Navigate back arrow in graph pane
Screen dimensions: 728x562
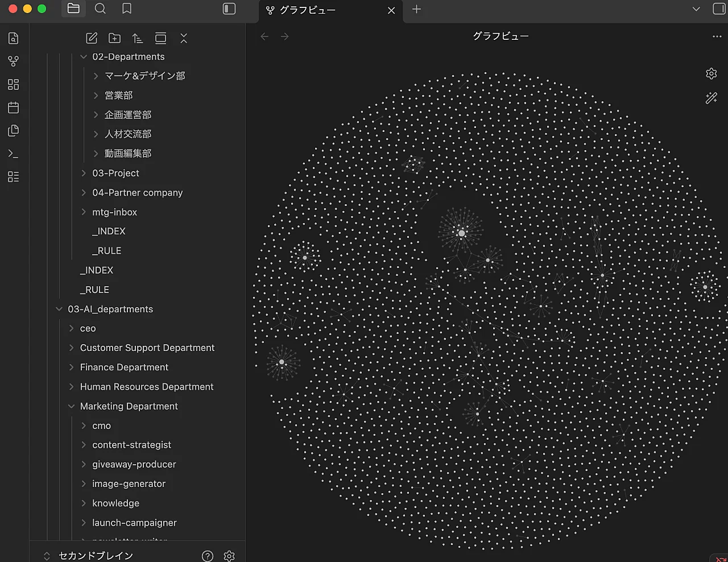(x=264, y=36)
